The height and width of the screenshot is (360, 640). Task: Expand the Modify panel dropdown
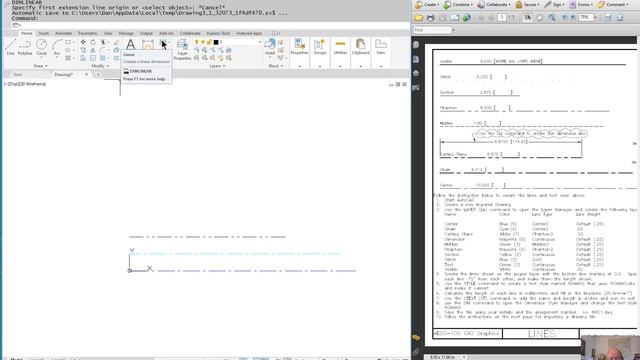coord(100,66)
